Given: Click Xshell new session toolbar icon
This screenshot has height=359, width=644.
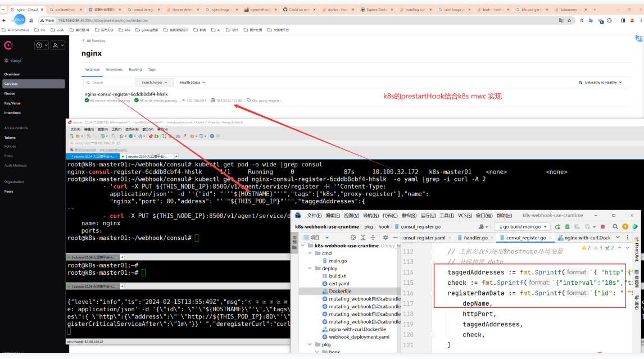Looking at the screenshot, I should tap(71, 136).
